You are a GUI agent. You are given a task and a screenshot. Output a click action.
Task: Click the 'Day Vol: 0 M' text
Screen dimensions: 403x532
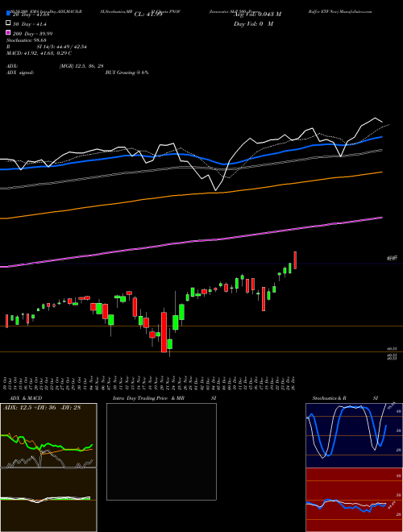pos(253,23)
